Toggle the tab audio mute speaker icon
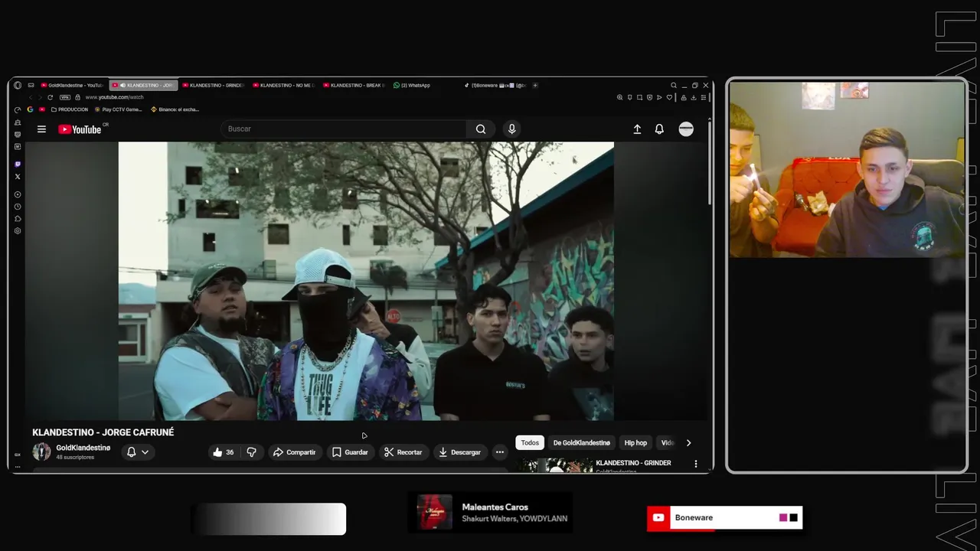Screen dimensions: 980x551 [x=123, y=85]
